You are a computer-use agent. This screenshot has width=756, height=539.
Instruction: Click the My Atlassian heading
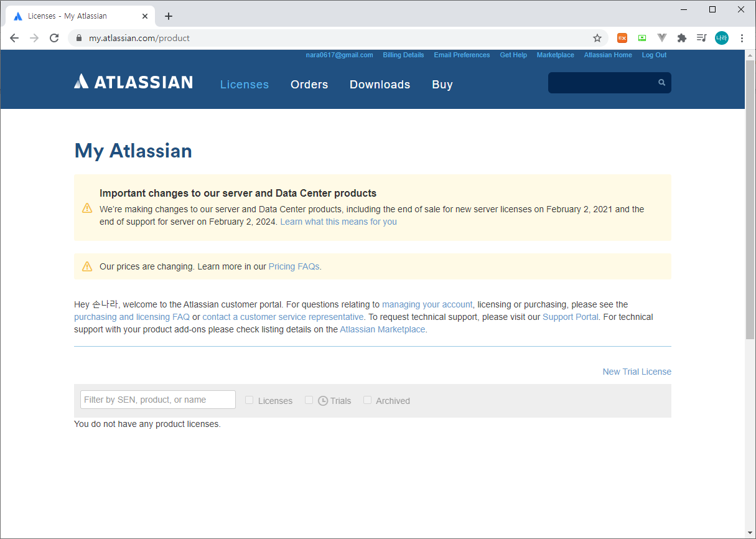pyautogui.click(x=133, y=151)
